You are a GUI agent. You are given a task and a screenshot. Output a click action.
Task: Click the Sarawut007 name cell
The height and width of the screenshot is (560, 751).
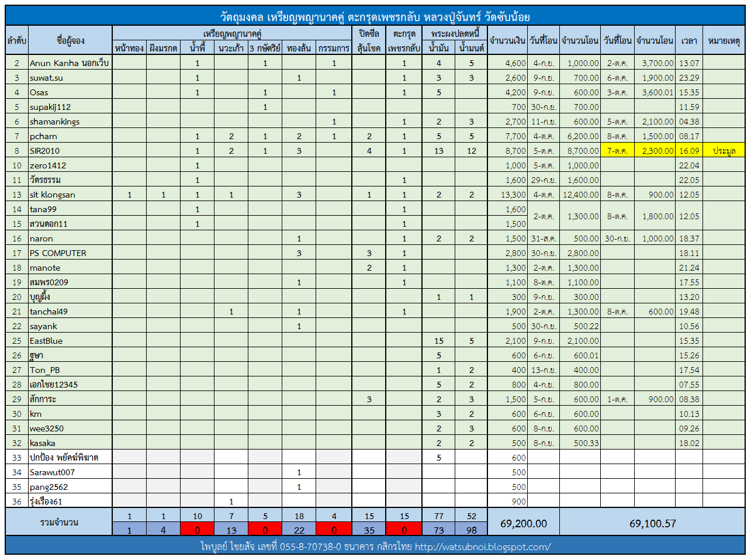point(70,472)
